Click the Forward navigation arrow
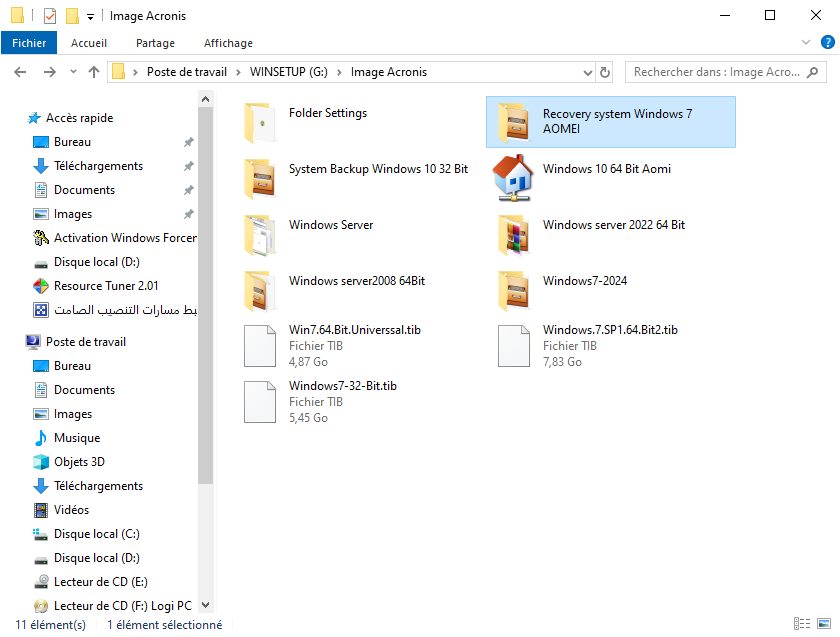Screen dimensions: 840x637 coord(49,72)
